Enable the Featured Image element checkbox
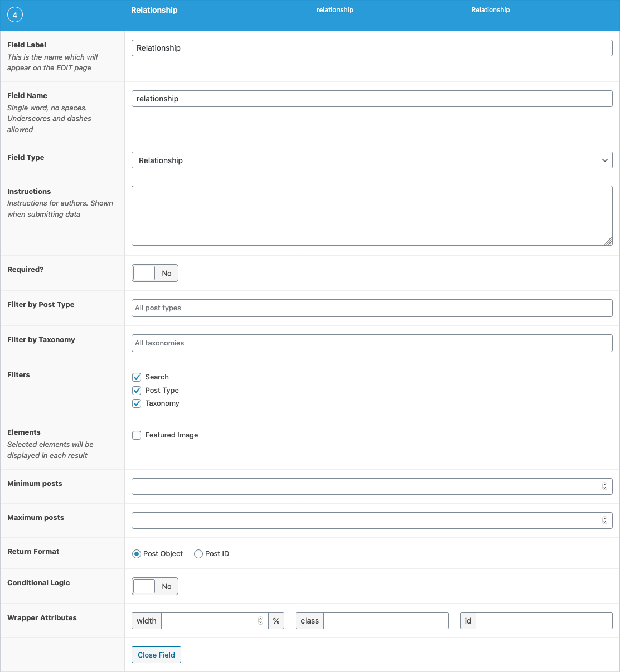The width and height of the screenshot is (620, 672). coord(137,435)
